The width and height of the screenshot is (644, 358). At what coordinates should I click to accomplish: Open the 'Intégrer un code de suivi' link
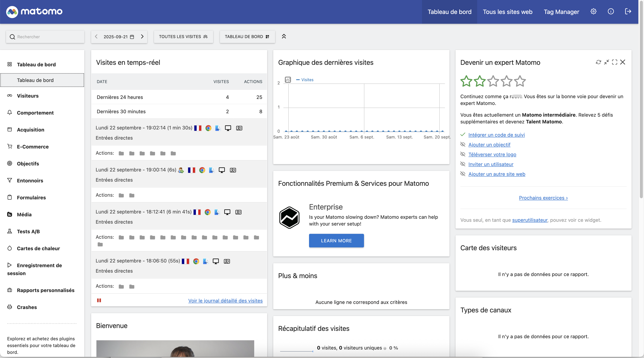click(x=497, y=135)
